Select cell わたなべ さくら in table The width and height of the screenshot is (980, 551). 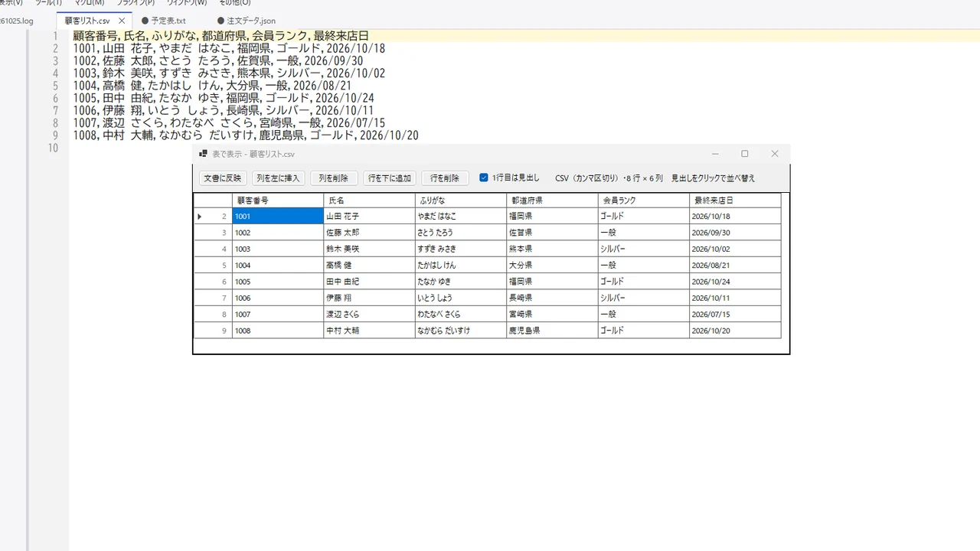click(461, 315)
